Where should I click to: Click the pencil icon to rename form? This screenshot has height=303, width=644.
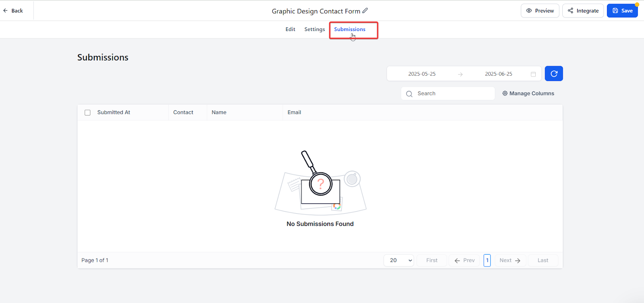click(365, 11)
